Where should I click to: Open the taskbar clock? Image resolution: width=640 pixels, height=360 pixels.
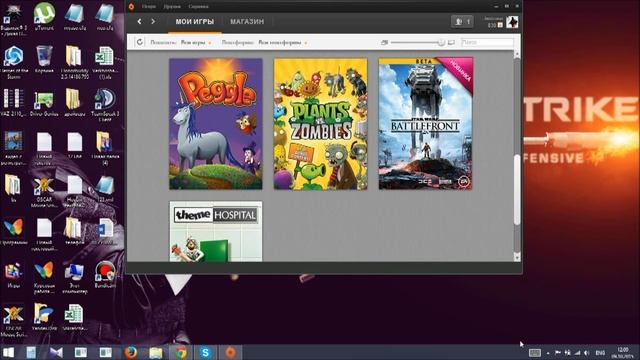(x=623, y=353)
